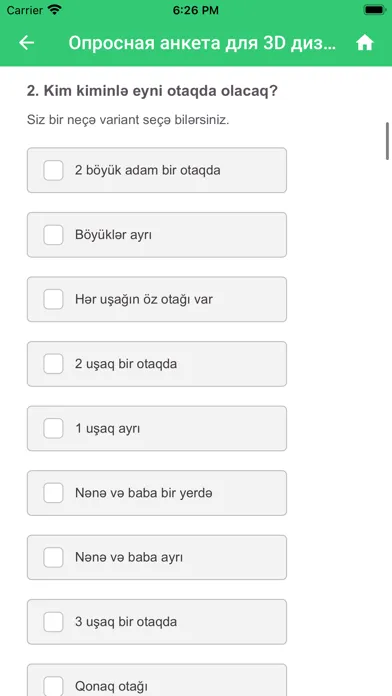Check '2 böyük adam bir otaqda' checkbox
This screenshot has height=696, width=392.
[x=53, y=170]
